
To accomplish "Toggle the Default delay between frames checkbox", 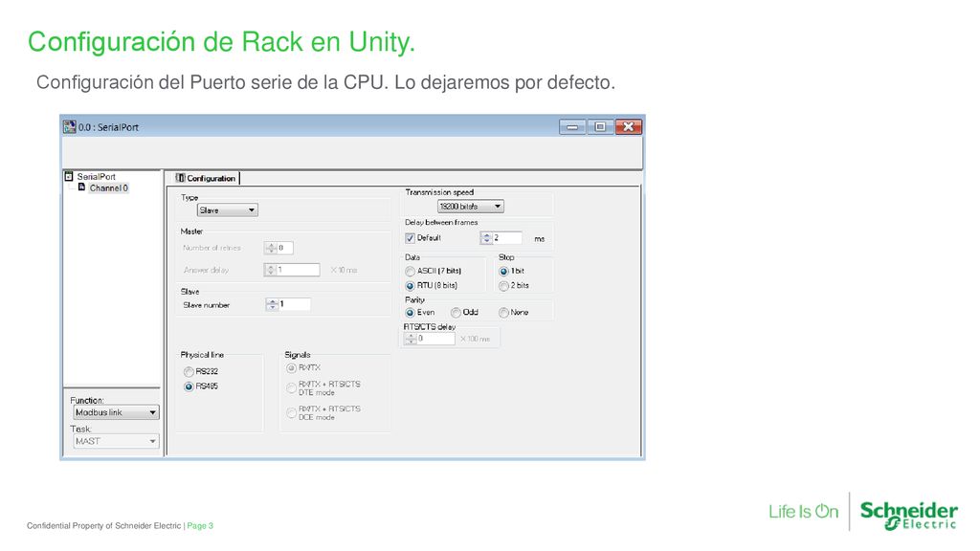I will 410,238.
